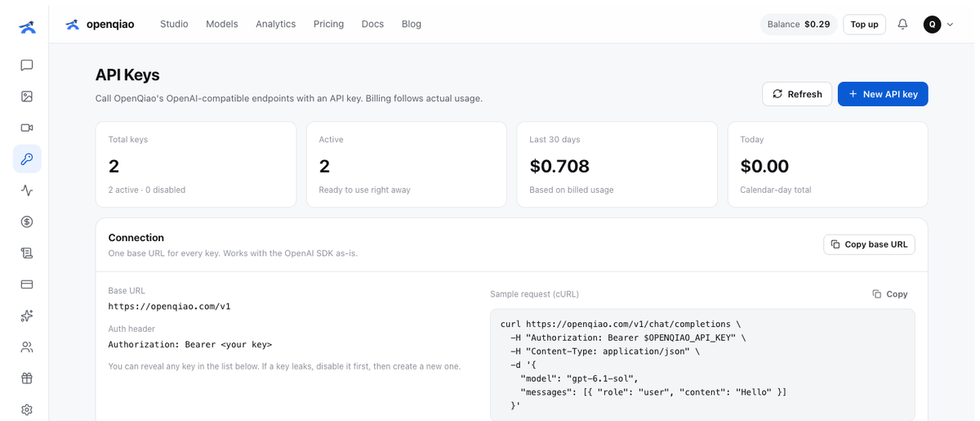980x421 pixels.
Task: Click the Top up button
Action: 864,25
